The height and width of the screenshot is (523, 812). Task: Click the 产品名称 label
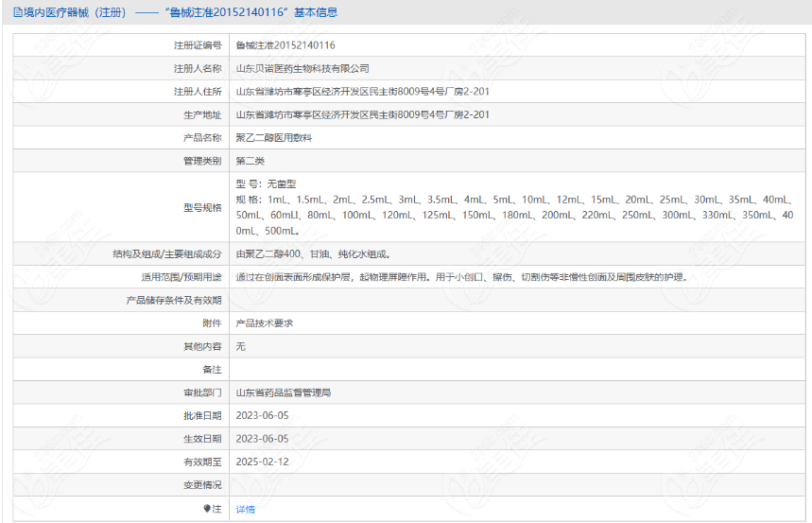pos(202,137)
